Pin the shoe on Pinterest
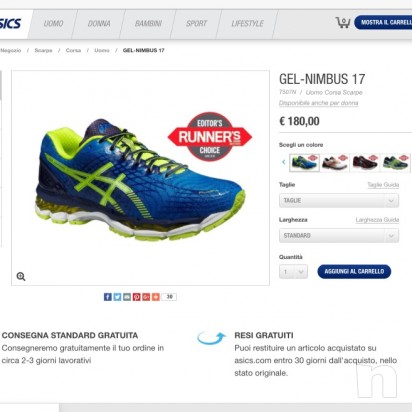The image size is (412, 412). coord(136,297)
